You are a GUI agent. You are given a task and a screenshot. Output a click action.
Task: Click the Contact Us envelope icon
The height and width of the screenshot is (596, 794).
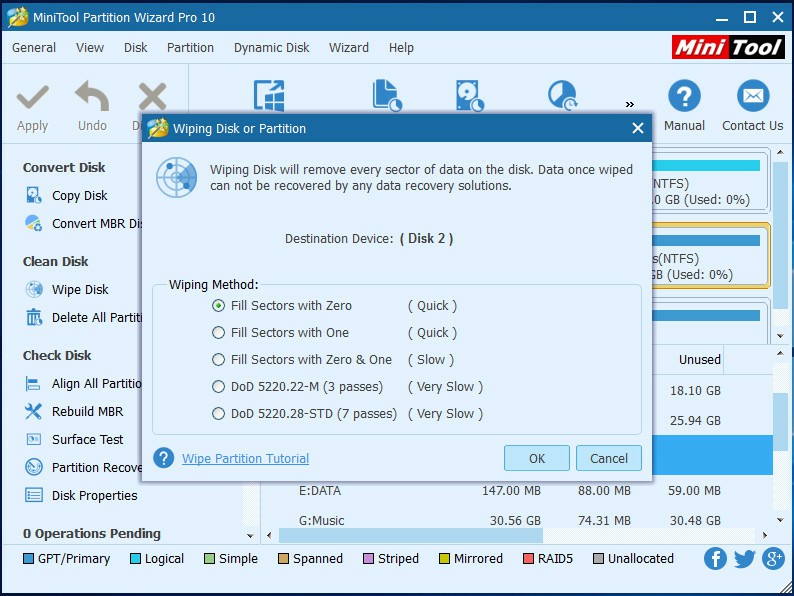coord(753,96)
